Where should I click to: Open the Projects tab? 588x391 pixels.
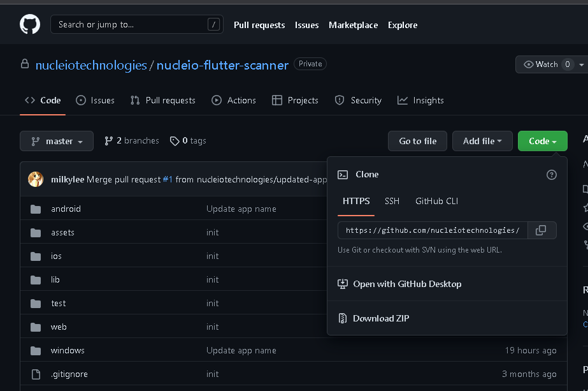(x=295, y=100)
